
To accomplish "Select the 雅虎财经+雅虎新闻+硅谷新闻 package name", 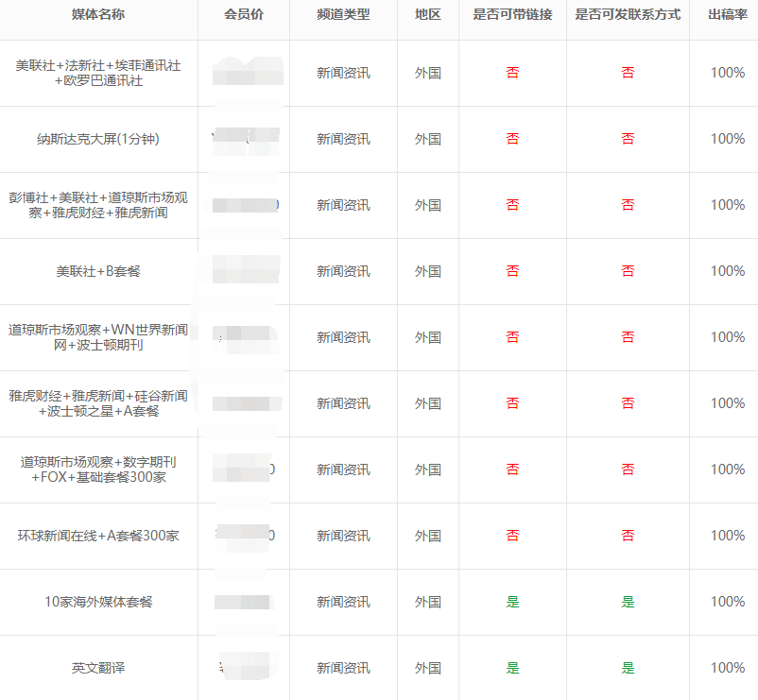I will (x=98, y=403).
